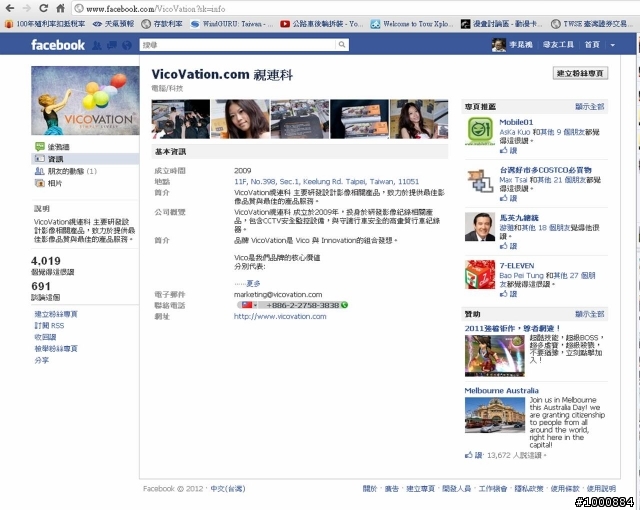
Task: Click the browser back arrow
Action: pyautogui.click(x=10, y=8)
